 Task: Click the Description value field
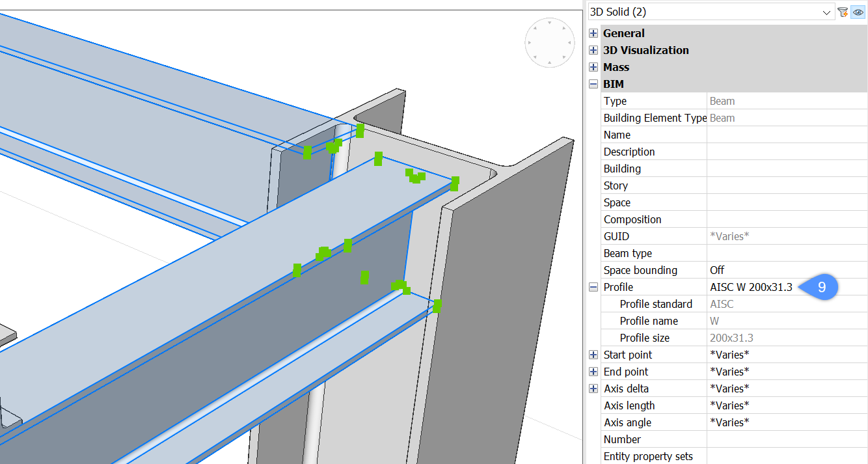tap(786, 152)
